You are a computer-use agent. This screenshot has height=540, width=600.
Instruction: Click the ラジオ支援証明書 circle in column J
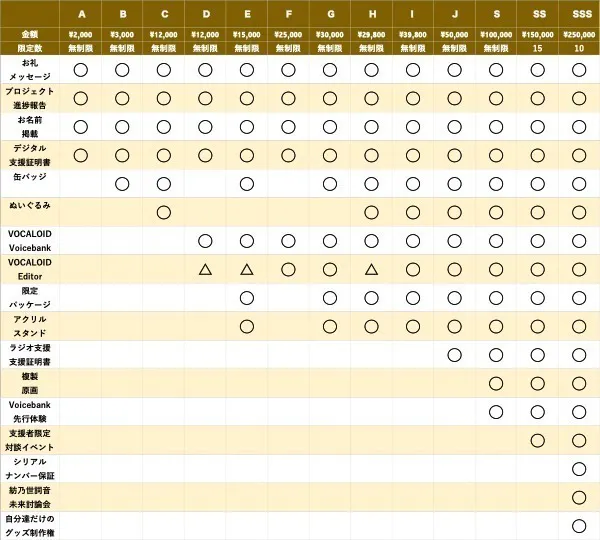454,355
